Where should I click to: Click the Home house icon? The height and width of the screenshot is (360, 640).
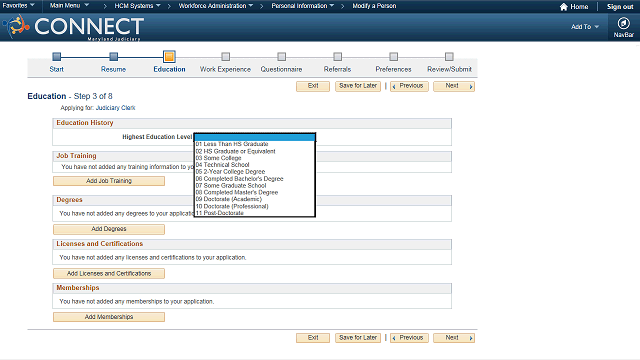click(x=564, y=7)
